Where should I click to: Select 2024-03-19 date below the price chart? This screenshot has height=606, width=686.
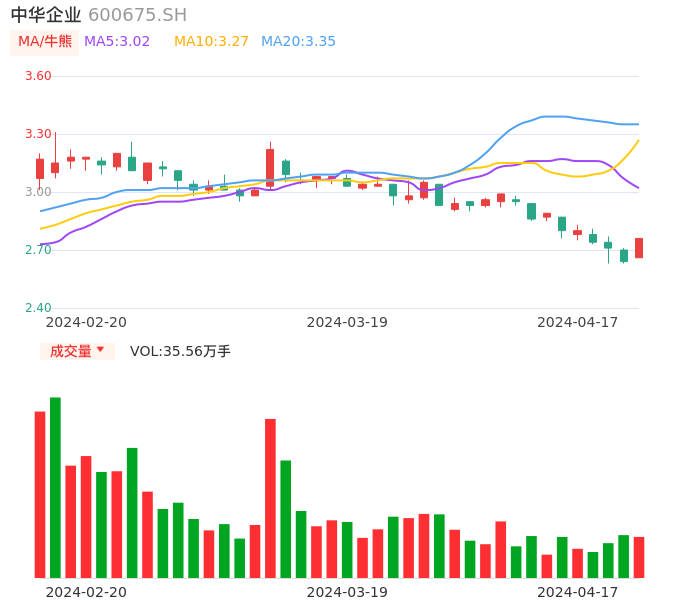point(347,322)
